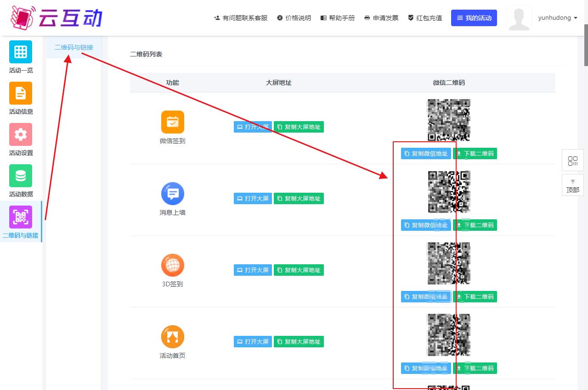Open the 活动一览 grid icon
588x390 pixels.
pos(21,52)
